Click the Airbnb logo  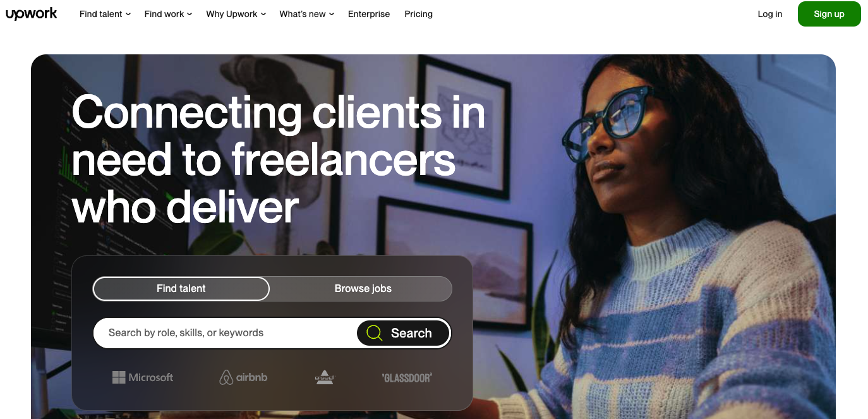[243, 377]
